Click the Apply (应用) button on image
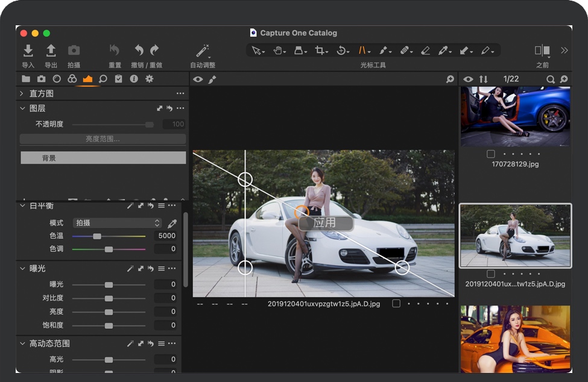The image size is (588, 382). tap(325, 222)
